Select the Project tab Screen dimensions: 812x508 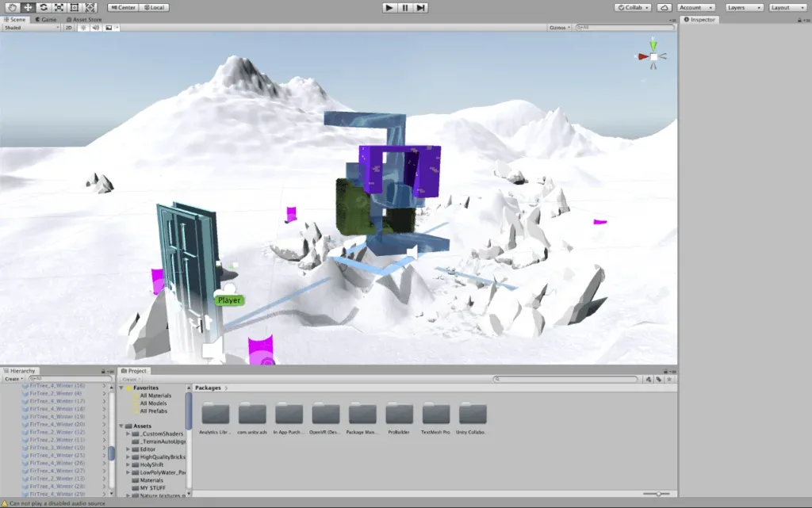[x=134, y=370]
